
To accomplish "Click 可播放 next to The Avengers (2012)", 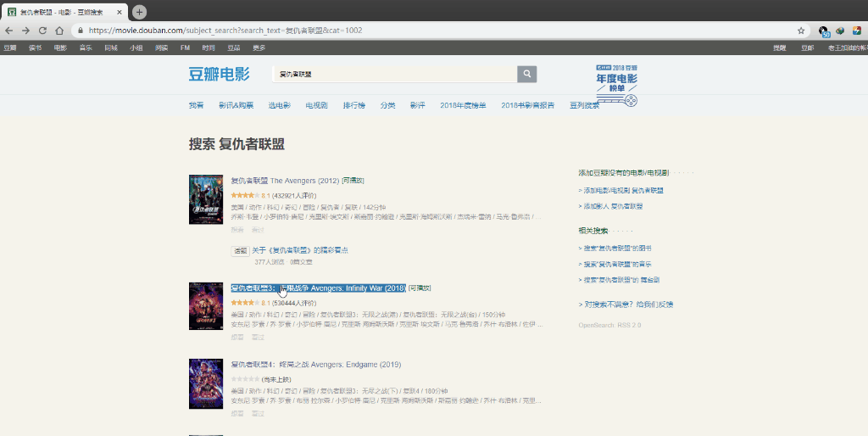I will [353, 181].
